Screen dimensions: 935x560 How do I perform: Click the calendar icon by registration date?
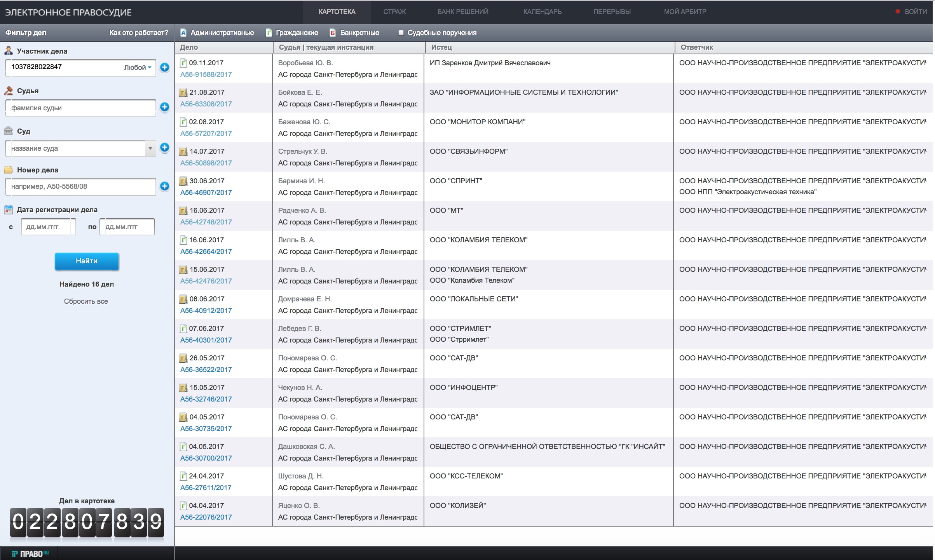click(x=9, y=210)
